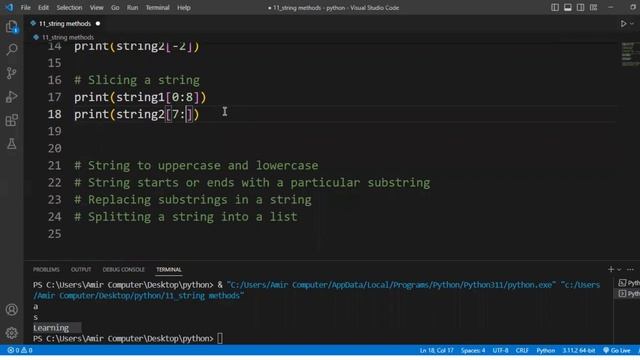The height and width of the screenshot is (360, 640).
Task: Open the Edit menu
Action: coord(43,7)
